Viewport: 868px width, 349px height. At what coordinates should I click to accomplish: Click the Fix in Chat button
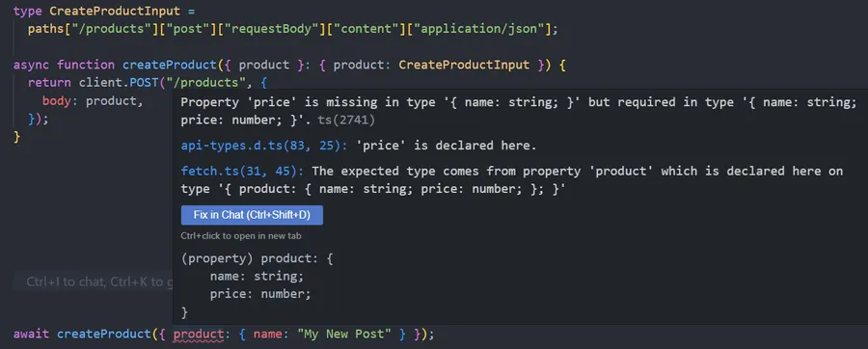click(x=252, y=215)
